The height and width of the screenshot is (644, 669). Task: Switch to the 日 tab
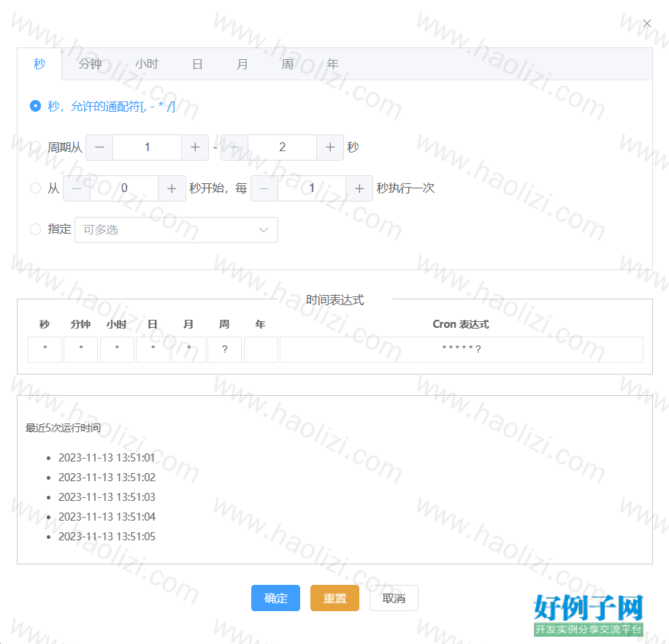click(x=197, y=64)
